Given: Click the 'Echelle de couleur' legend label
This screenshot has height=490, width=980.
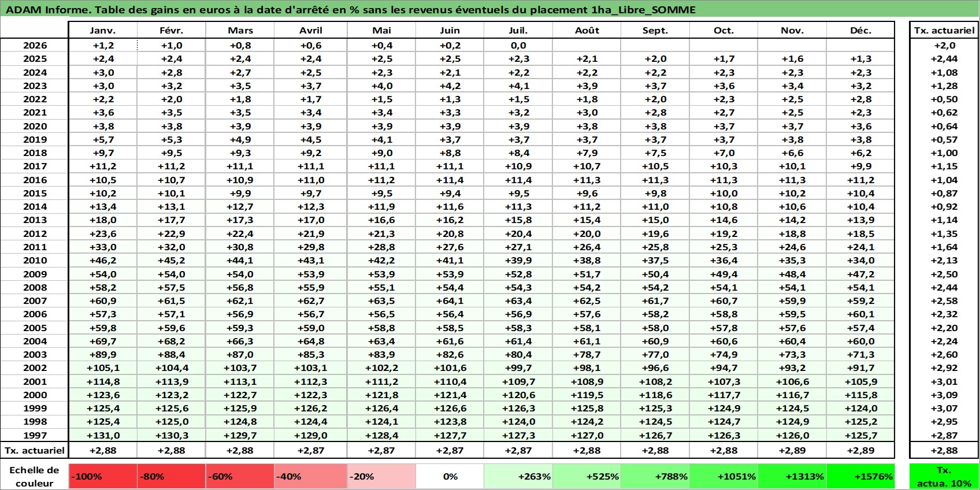Looking at the screenshot, I should tap(35, 477).
